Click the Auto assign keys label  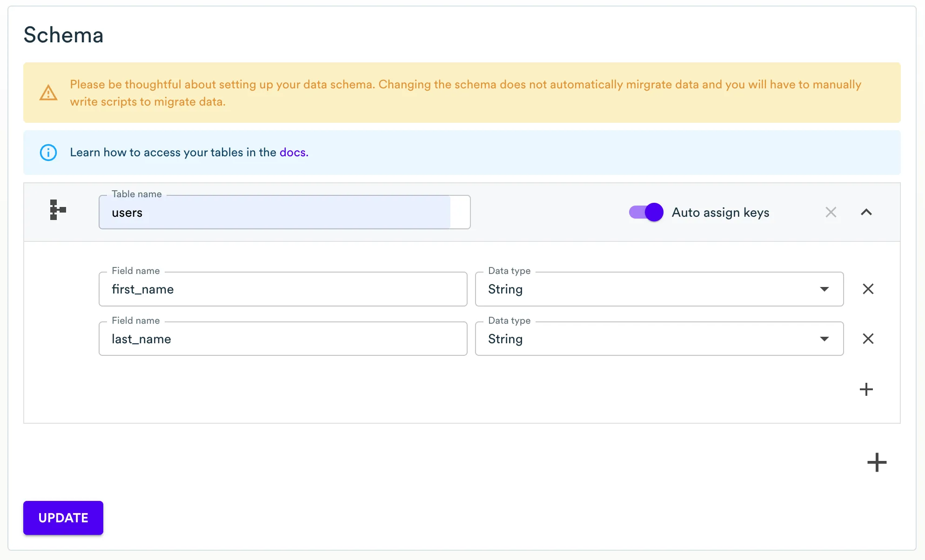[720, 213]
